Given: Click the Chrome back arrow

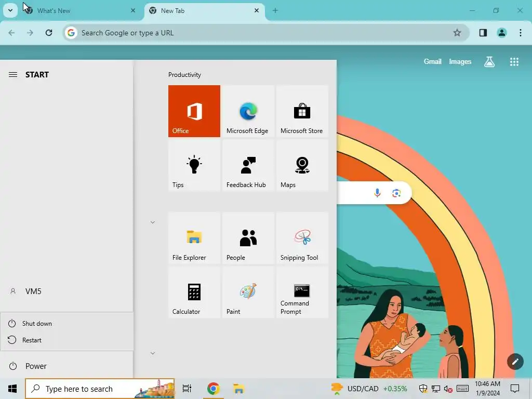Looking at the screenshot, I should pos(11,33).
